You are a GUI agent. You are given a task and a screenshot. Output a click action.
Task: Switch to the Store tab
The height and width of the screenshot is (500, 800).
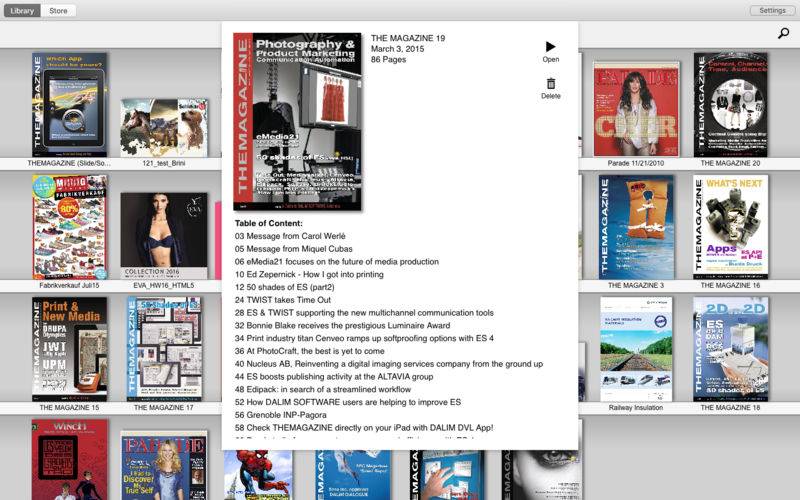tap(58, 10)
